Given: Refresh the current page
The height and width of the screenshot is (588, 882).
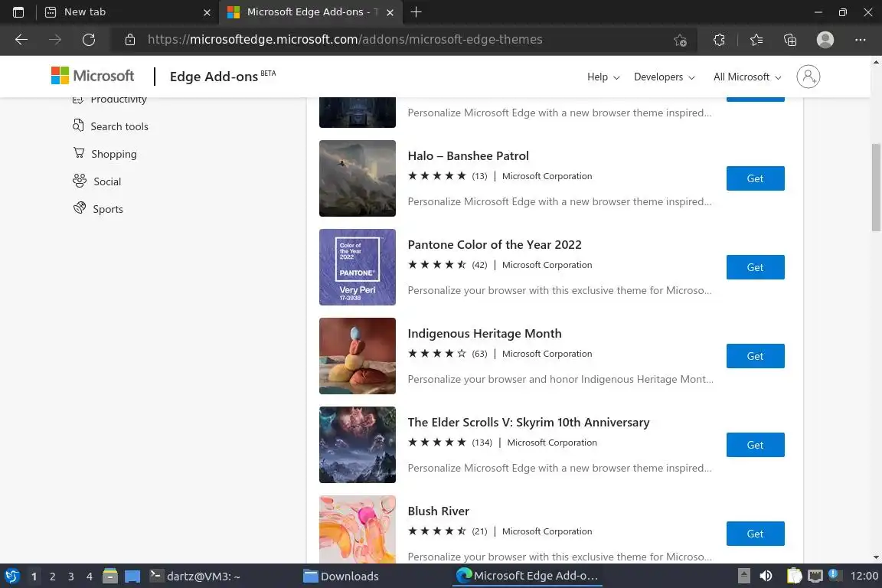Looking at the screenshot, I should (89, 39).
